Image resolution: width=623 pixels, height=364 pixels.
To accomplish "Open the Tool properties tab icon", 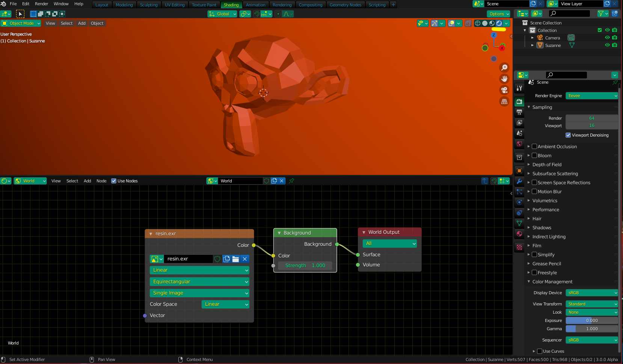I will 519,88.
